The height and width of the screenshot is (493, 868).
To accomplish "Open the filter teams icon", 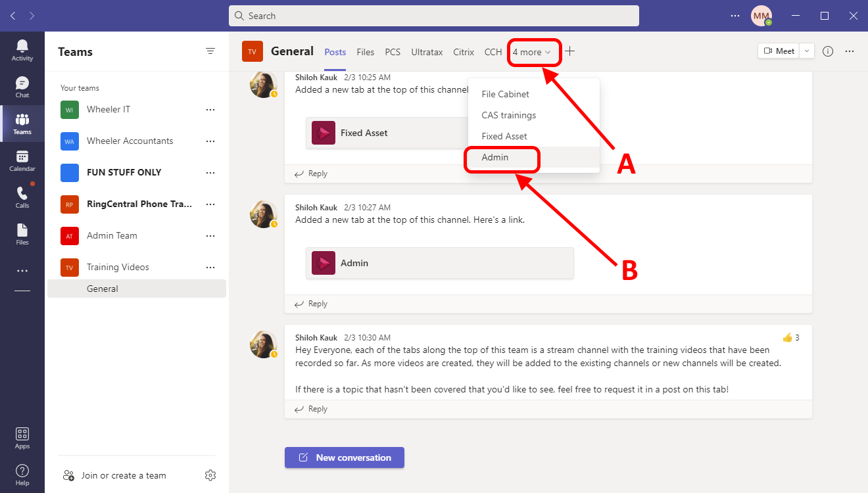I will 210,51.
